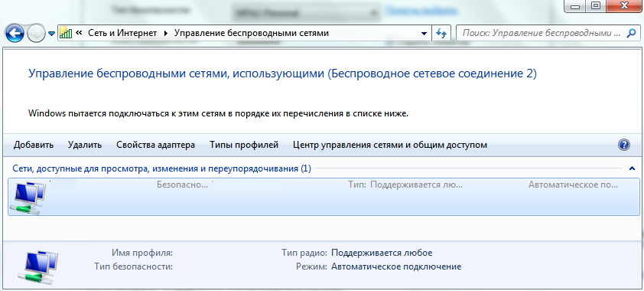Open the "Сеть и Интернет" breadcrumb
Image resolution: width=644 pixels, height=291 pixels.
[x=122, y=33]
